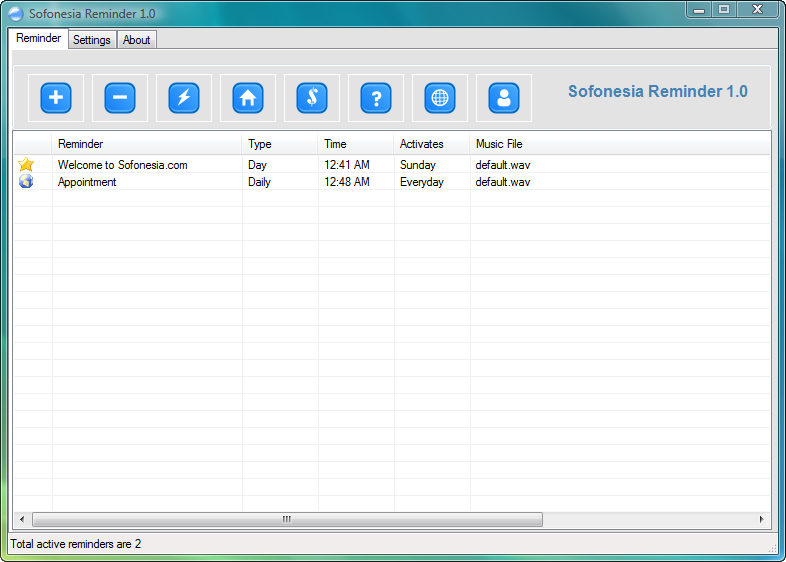Click the globe website icon
This screenshot has width=786, height=562.
tap(440, 98)
